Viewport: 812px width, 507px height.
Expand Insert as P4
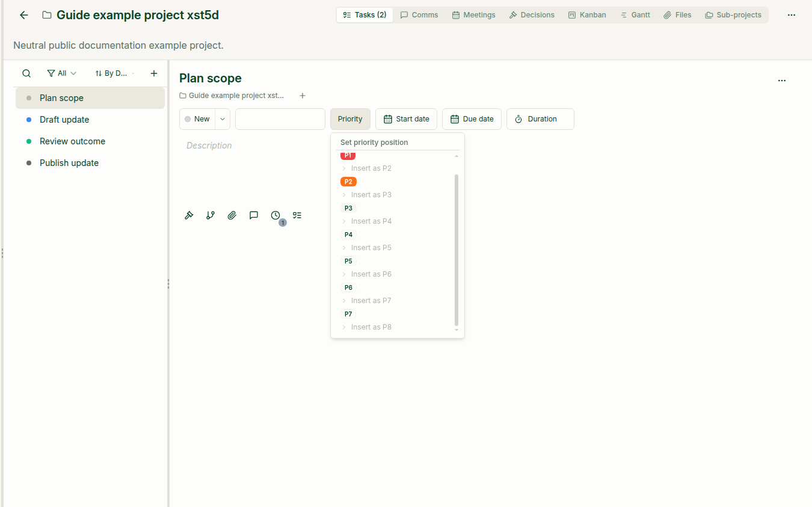tap(366, 221)
